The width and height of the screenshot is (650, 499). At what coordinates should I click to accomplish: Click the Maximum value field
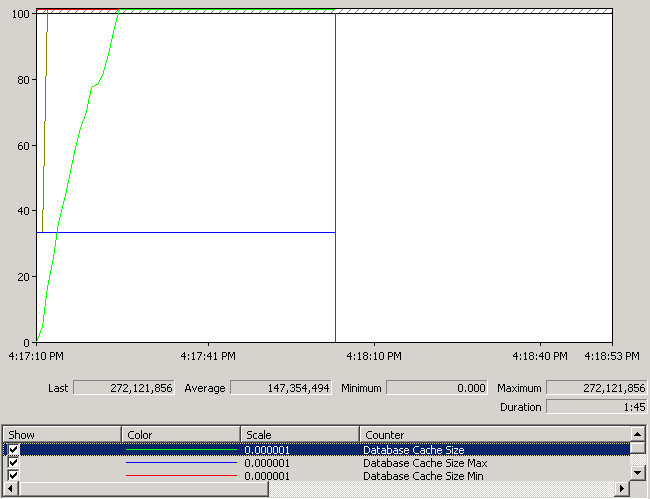[x=596, y=387]
